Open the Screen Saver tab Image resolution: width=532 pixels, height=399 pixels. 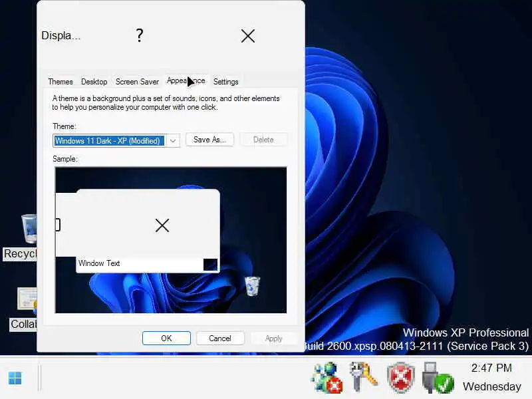137,82
